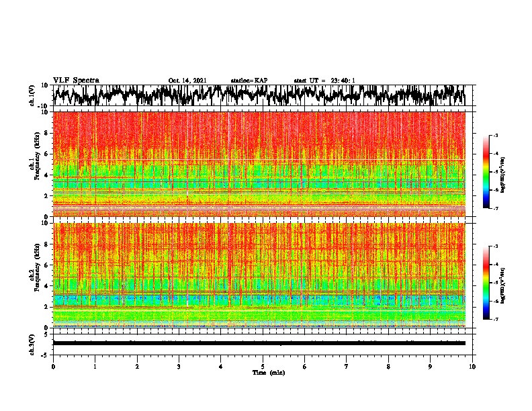Click the 'start UT = 23:40: 1' text

tap(324, 81)
